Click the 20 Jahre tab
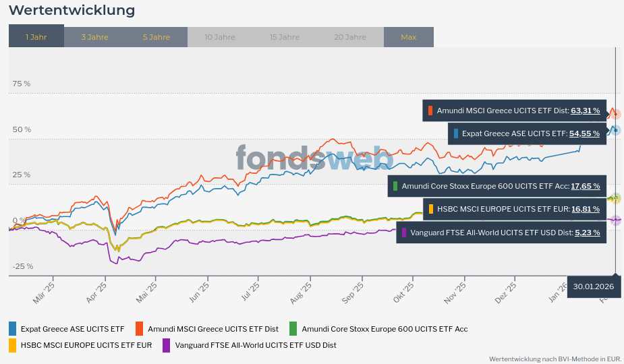Screen dimensions: 624x364 [350, 37]
